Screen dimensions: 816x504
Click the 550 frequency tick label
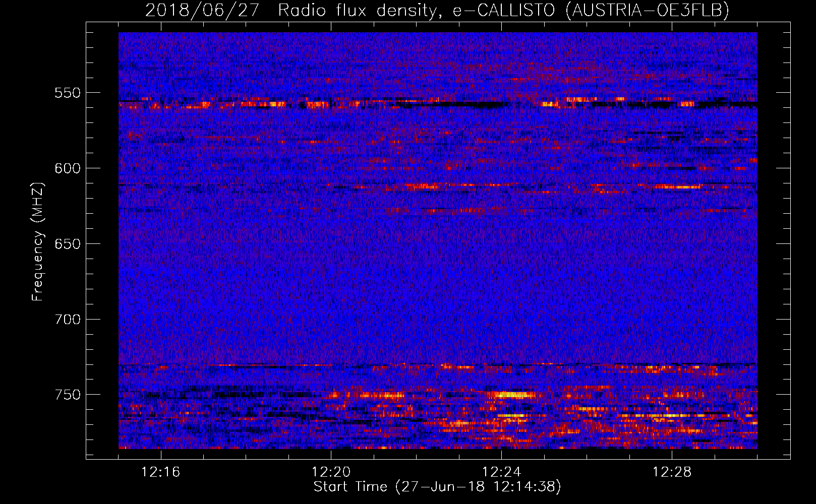tap(68, 93)
